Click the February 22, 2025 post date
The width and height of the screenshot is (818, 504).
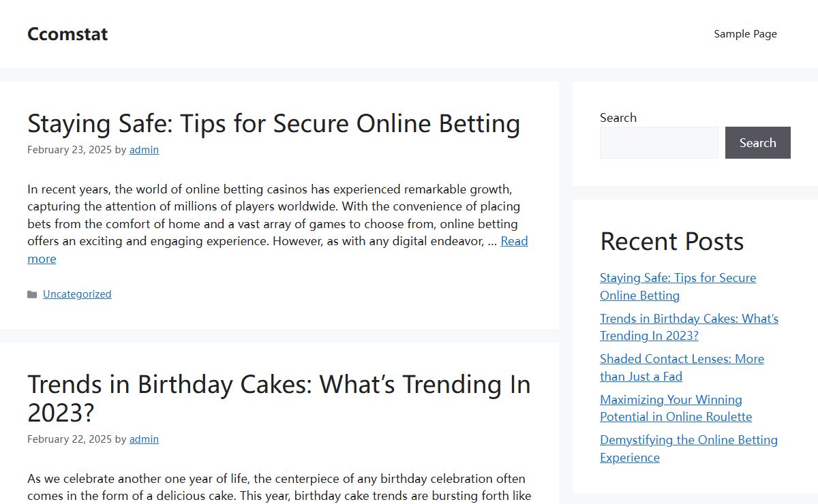pyautogui.click(x=70, y=439)
